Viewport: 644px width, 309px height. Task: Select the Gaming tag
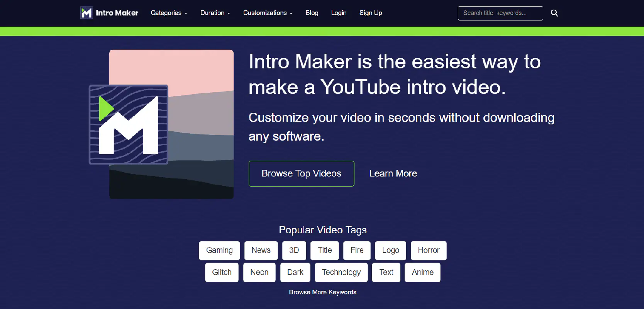(x=219, y=250)
